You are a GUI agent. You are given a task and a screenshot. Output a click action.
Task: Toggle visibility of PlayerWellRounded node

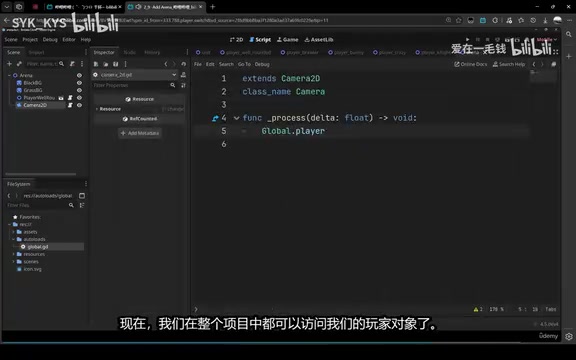click(79, 98)
